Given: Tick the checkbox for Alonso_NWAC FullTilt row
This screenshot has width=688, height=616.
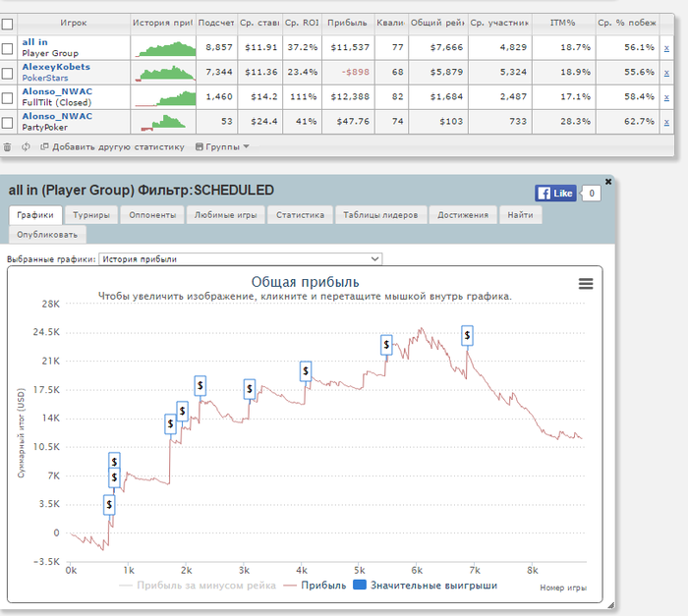Looking at the screenshot, I should click(7, 98).
